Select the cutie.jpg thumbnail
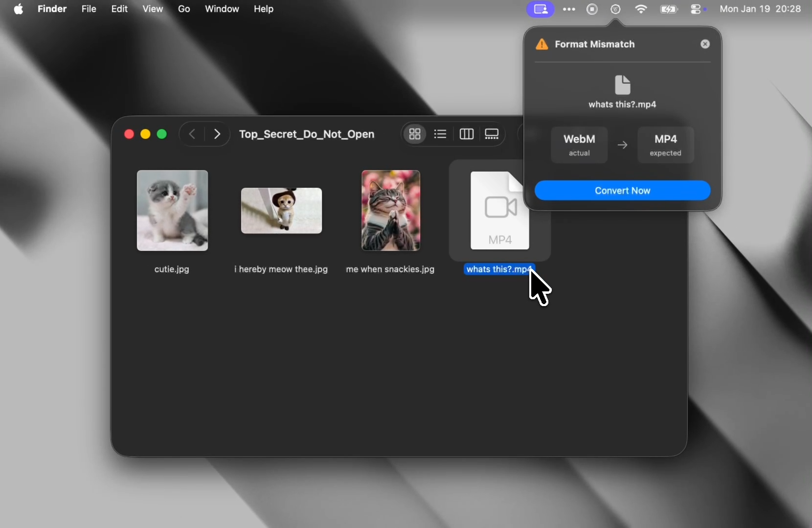 point(172,211)
